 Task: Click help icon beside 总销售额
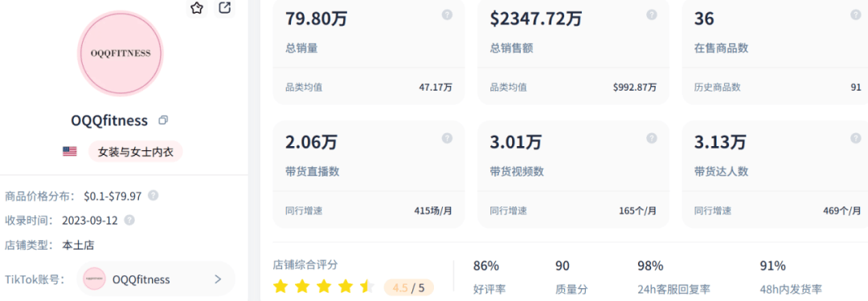(652, 15)
